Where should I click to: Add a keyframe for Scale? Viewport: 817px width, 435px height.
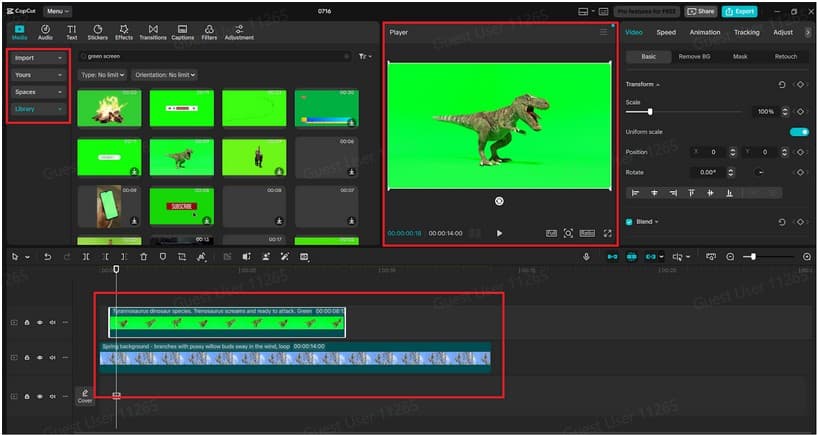pyautogui.click(x=800, y=111)
